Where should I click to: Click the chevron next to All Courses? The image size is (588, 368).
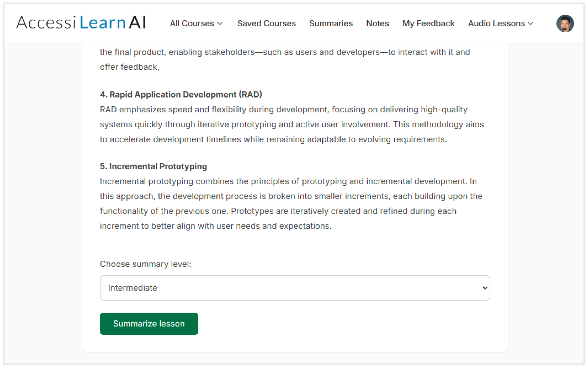coord(220,24)
